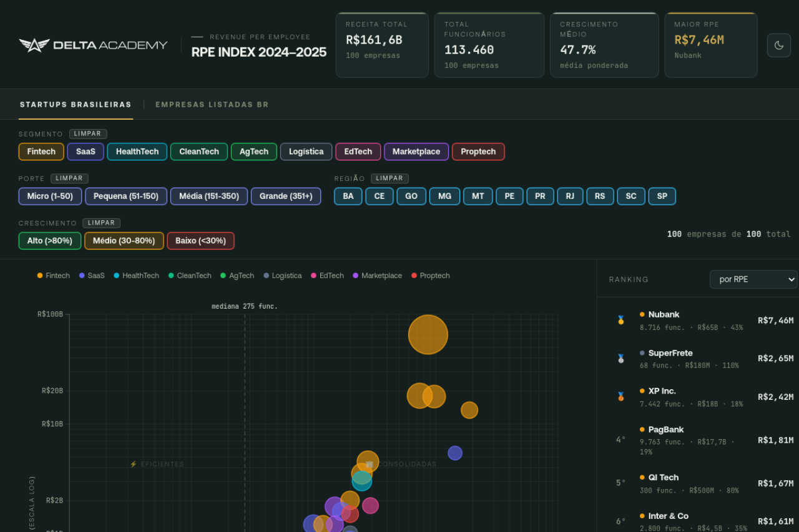Click the AgTech legend color dot
This screenshot has width=799, height=532.
click(223, 276)
